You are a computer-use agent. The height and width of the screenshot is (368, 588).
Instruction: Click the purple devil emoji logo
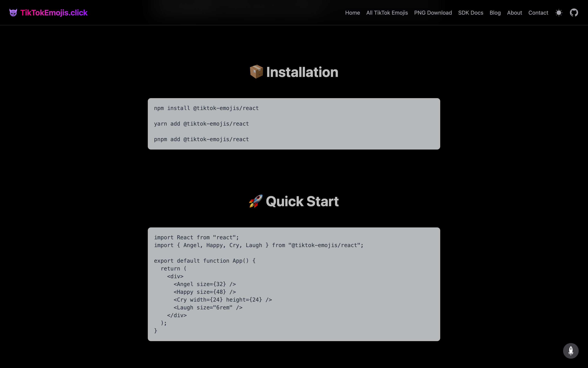coord(13,13)
